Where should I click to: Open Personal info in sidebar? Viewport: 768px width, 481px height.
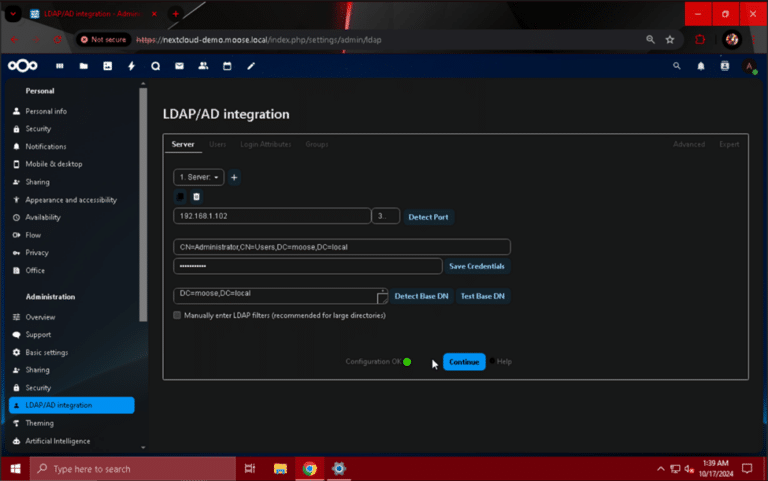click(46, 111)
